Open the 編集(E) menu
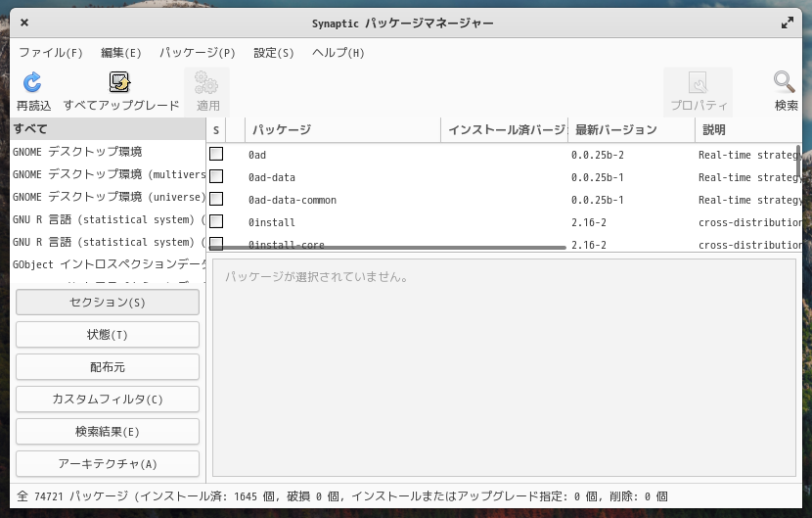The height and width of the screenshot is (518, 812). point(120,52)
